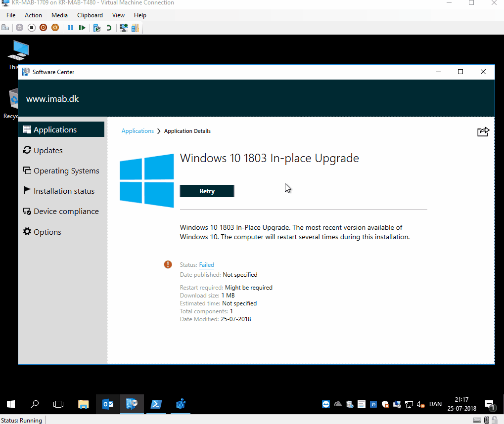The height and width of the screenshot is (424, 504).
Task: Click the blue taskbar icon right of PowerShell
Action: [x=181, y=404]
